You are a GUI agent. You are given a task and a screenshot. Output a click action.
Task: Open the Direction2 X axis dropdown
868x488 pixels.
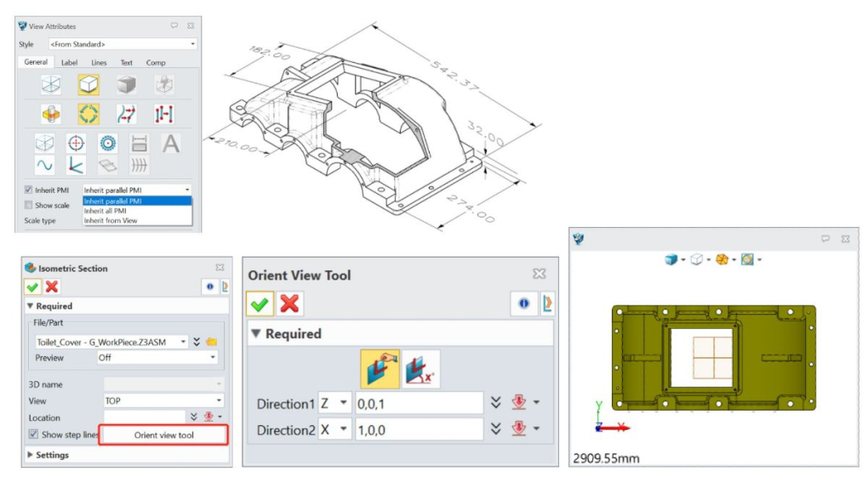click(x=334, y=429)
